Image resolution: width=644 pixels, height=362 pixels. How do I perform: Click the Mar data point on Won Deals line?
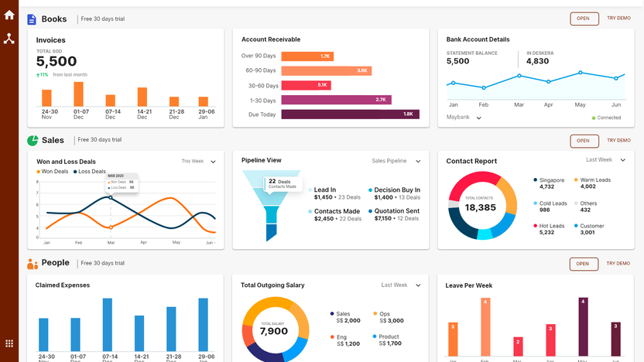pos(111,227)
